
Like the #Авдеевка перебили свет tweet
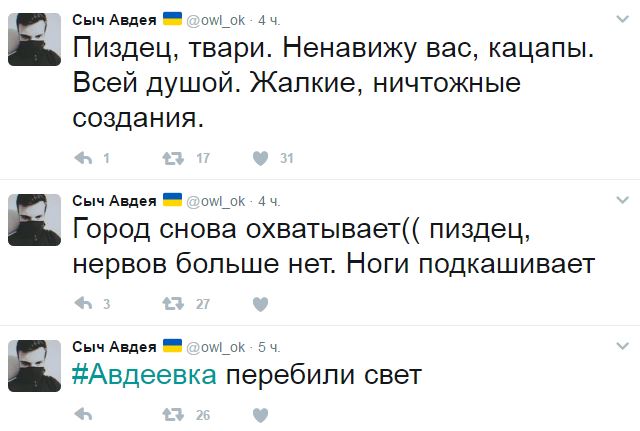[260, 415]
